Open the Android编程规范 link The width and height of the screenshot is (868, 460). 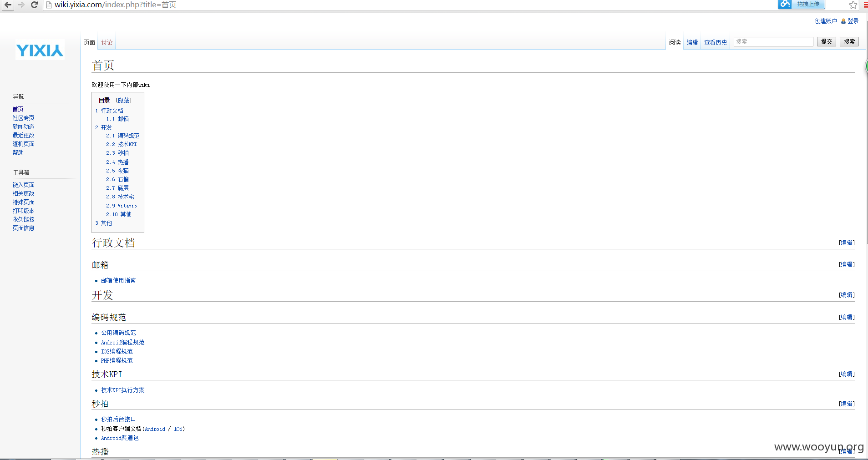[x=123, y=342]
